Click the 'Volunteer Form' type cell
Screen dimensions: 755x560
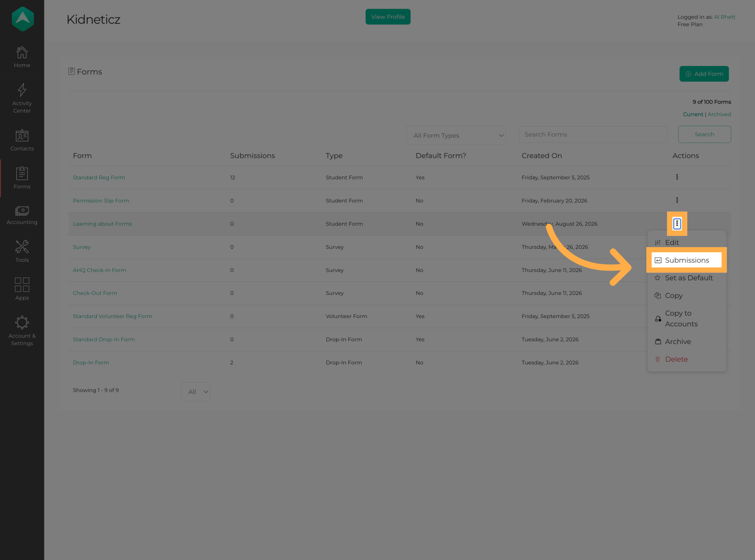click(x=346, y=316)
